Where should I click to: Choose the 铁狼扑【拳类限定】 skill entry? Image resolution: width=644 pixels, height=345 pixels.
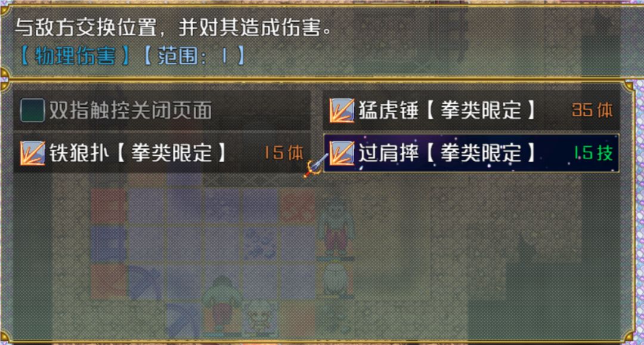(162, 153)
